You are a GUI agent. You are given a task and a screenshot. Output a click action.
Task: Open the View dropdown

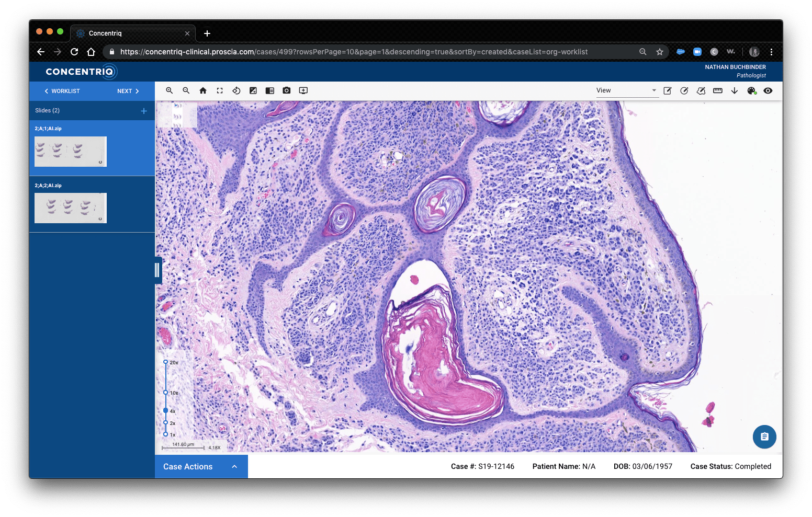[626, 90]
